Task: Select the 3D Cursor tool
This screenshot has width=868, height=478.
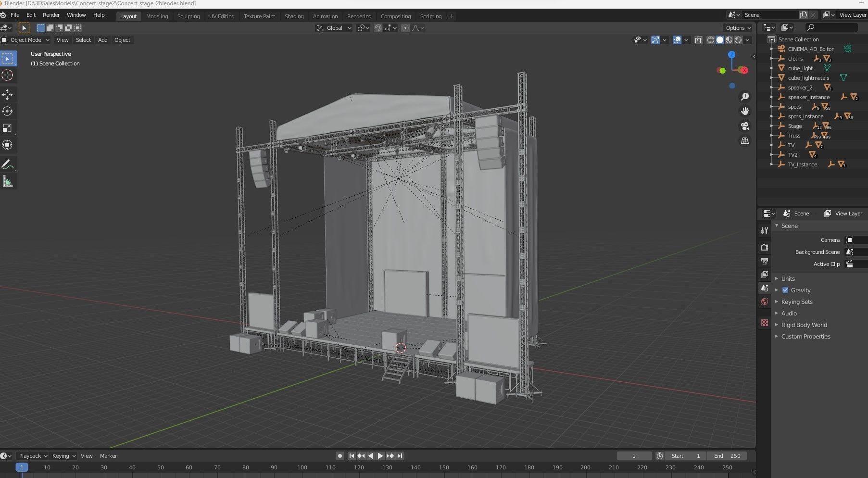Action: click(8, 75)
